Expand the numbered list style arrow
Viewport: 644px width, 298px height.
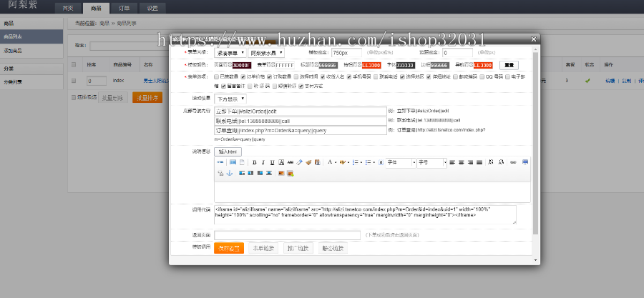[361, 163]
